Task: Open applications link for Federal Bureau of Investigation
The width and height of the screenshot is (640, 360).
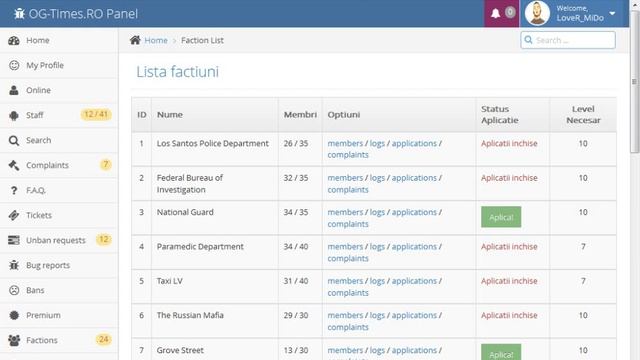Action: [414, 178]
